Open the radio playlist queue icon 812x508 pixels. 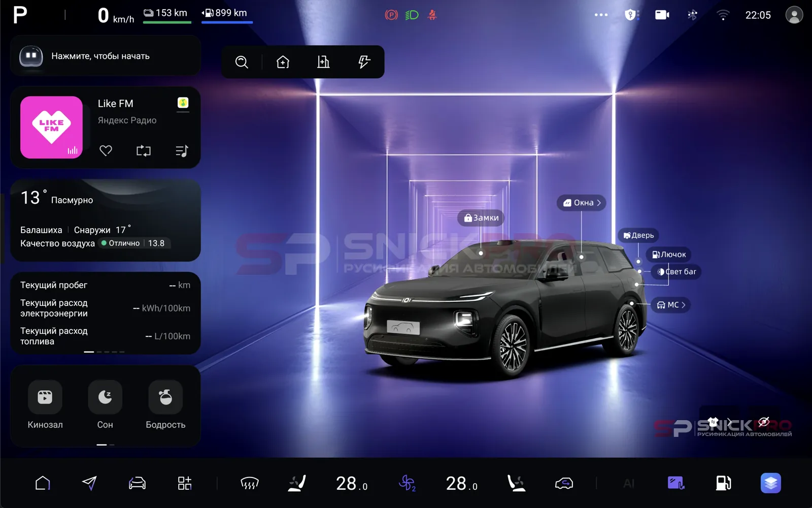[x=182, y=150]
